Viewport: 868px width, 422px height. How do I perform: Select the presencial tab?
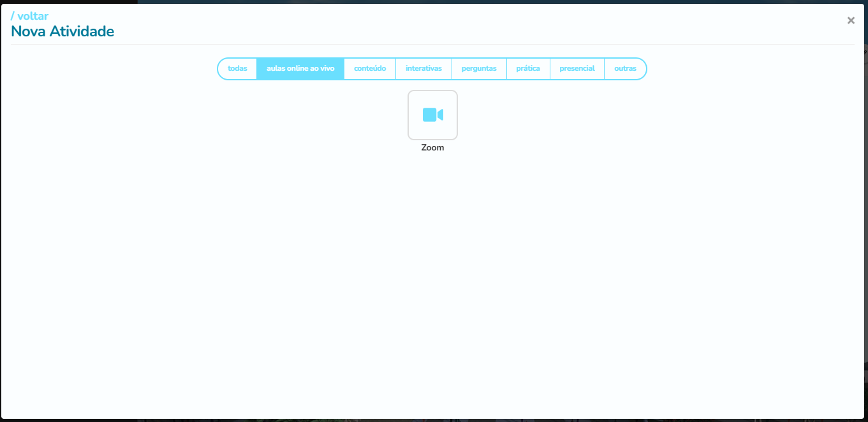tap(577, 69)
